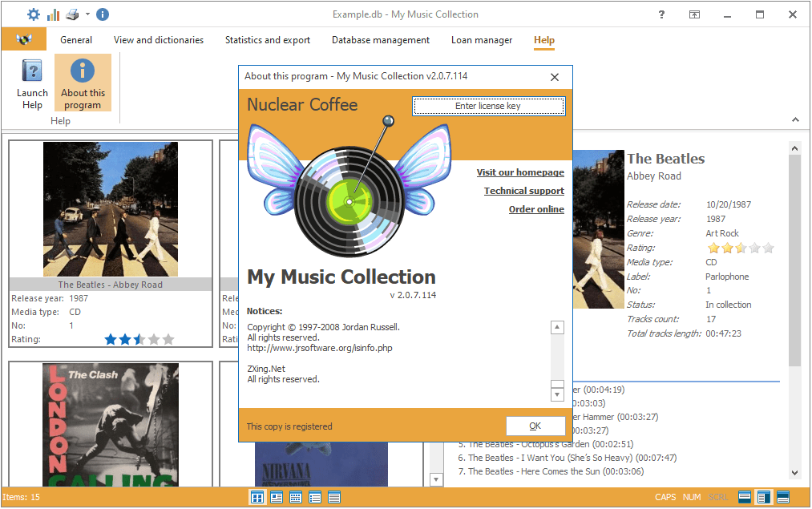Open statistics bar chart icon in title bar
The image size is (812, 509).
tap(53, 14)
